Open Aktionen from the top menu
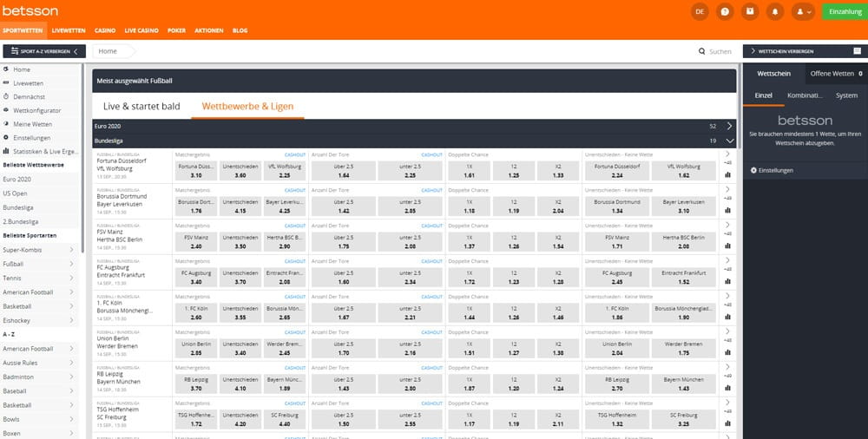 pyautogui.click(x=209, y=31)
